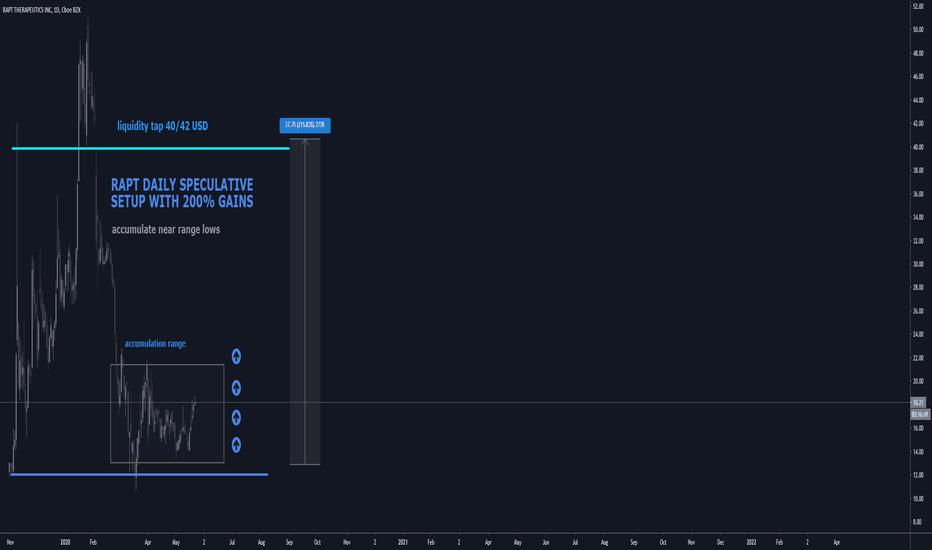Click the 36.00 price axis label
The height and width of the screenshot is (550, 932).
918,194
